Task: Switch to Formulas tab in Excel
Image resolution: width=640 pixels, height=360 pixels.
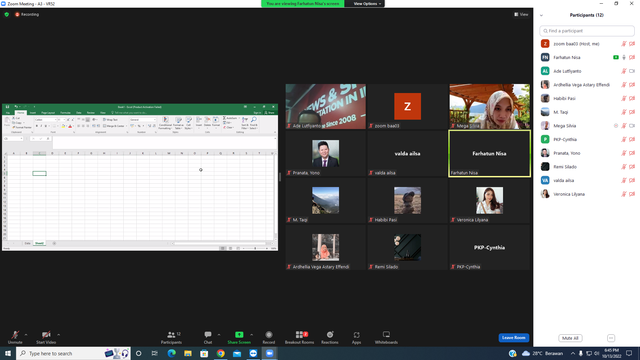Action: [65, 113]
